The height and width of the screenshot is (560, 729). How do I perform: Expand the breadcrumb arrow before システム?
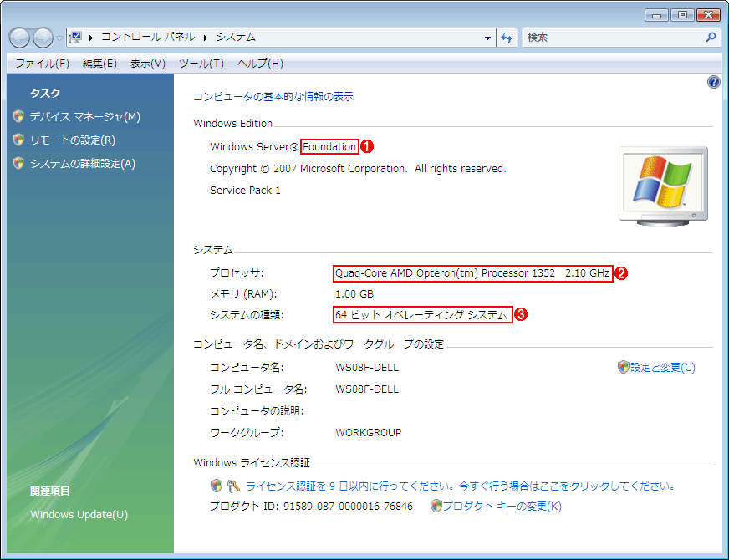pyautogui.click(x=205, y=38)
